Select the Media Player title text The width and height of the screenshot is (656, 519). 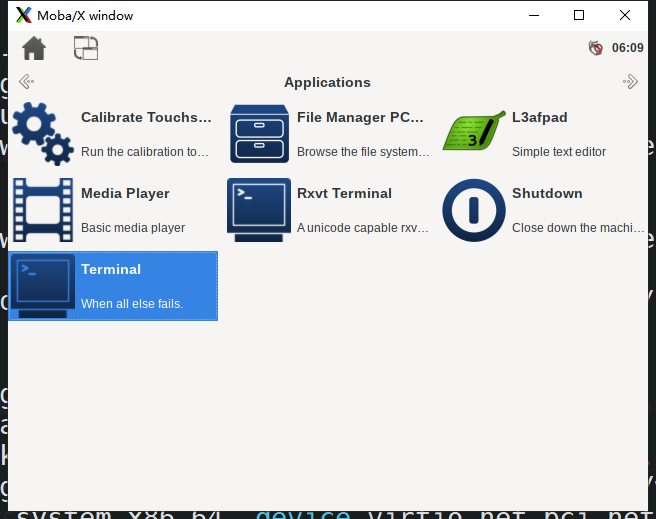[x=125, y=194]
